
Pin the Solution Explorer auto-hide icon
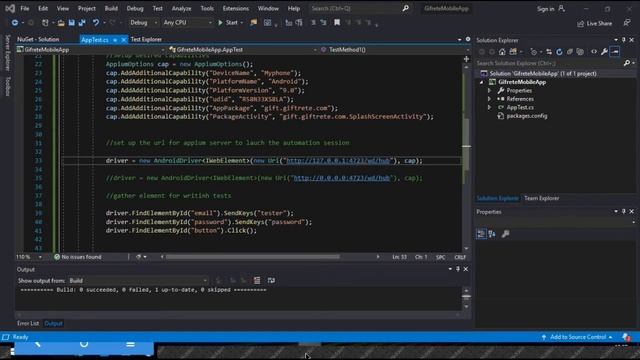624,40
